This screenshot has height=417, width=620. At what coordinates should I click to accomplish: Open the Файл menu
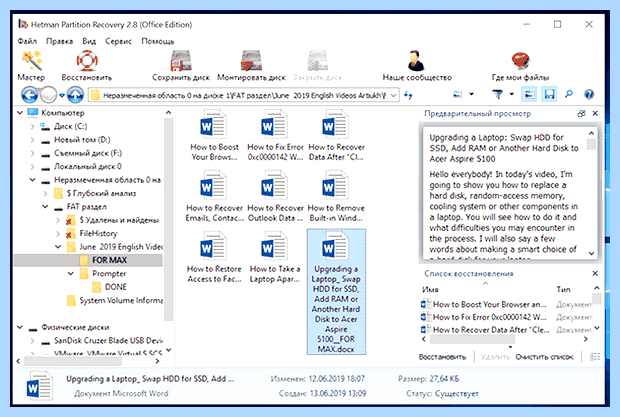[27, 41]
